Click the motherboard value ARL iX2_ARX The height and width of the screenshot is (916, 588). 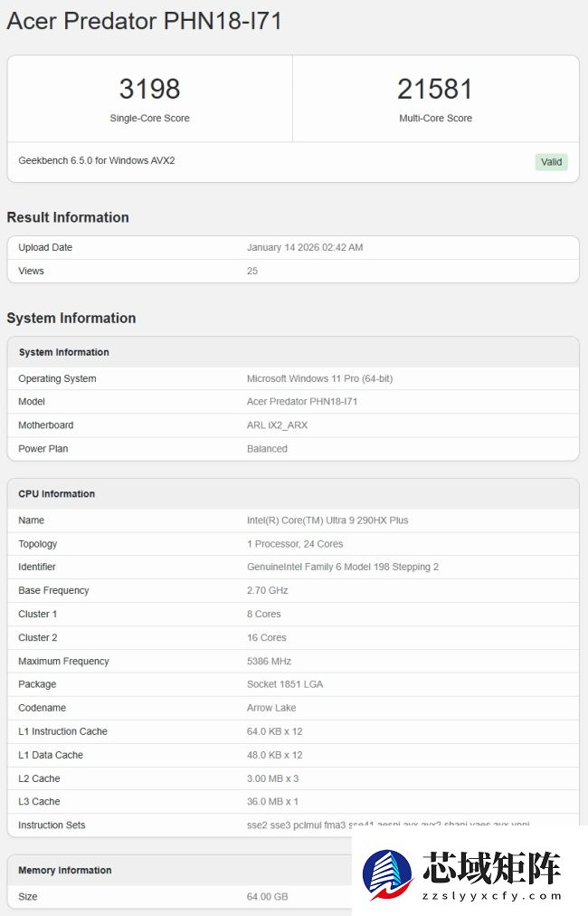277,425
